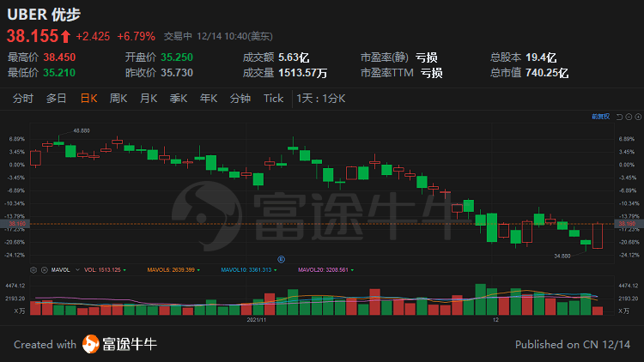This screenshot has height=362, width=644.
Task: Zoom in the chart with the plus circle icon
Action: point(638,117)
